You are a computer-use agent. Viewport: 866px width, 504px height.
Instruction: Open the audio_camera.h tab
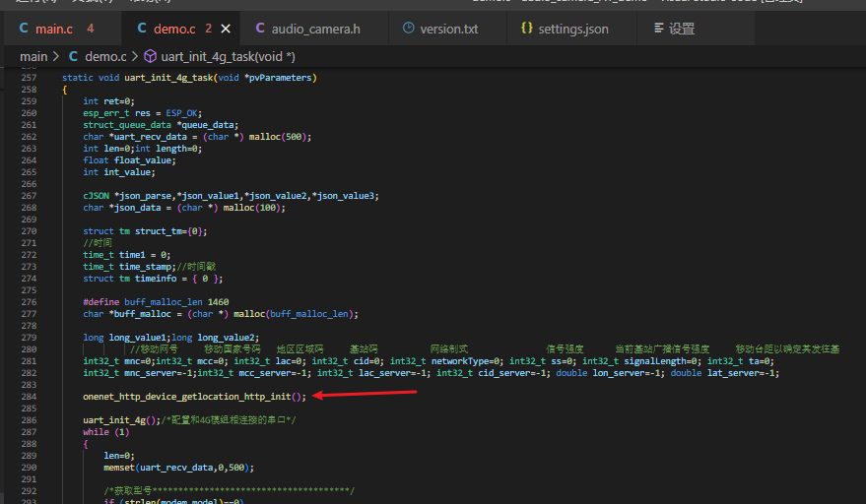tap(315, 29)
